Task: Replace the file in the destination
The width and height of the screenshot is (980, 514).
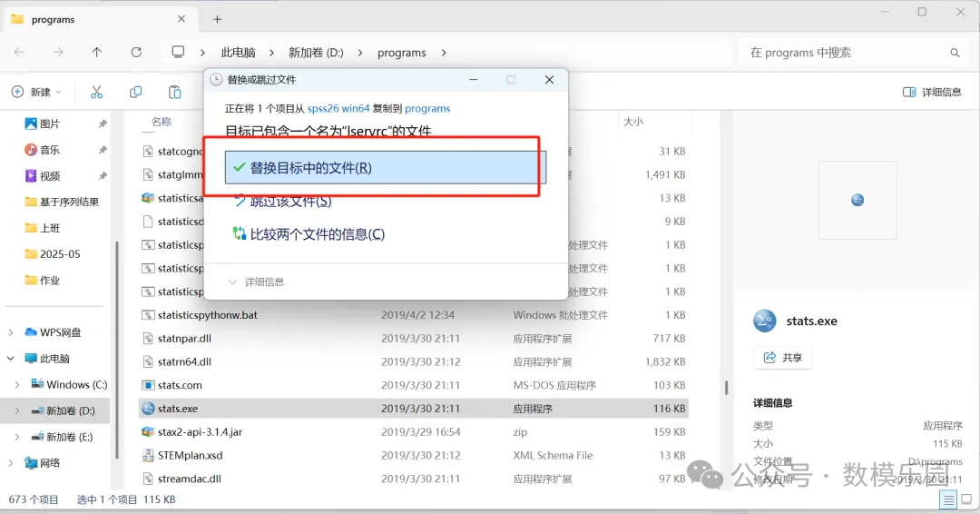Action: tap(386, 168)
